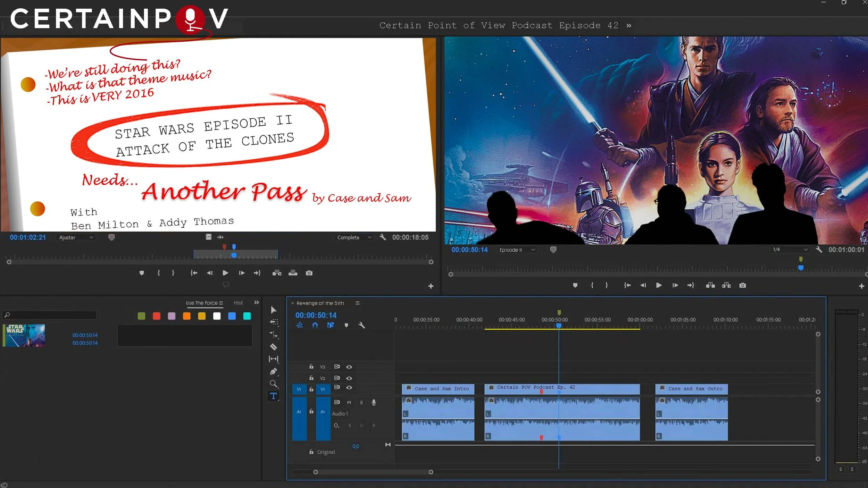Lock the V3 video track
The image size is (868, 488).
pyautogui.click(x=311, y=367)
